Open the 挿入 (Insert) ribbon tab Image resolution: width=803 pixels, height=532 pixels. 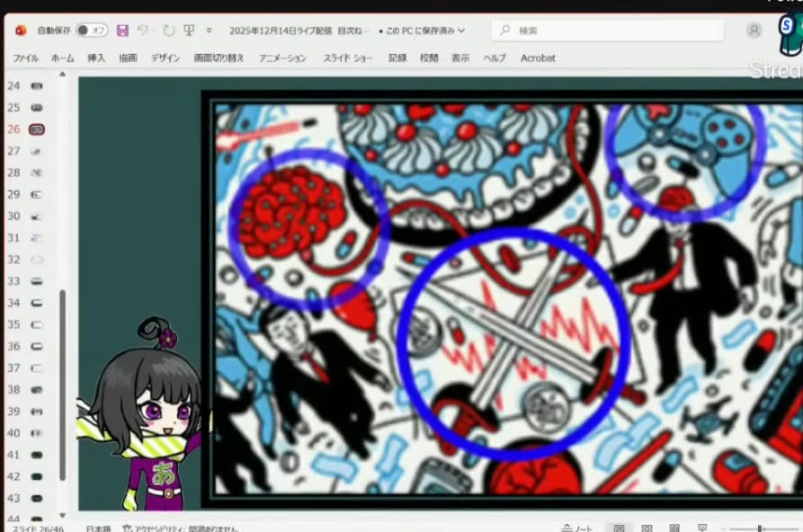[x=96, y=58]
